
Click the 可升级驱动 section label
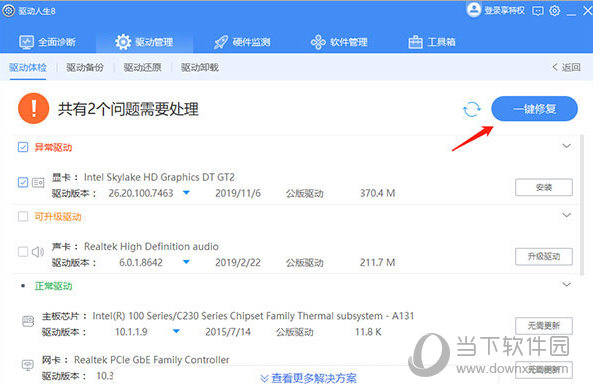58,217
